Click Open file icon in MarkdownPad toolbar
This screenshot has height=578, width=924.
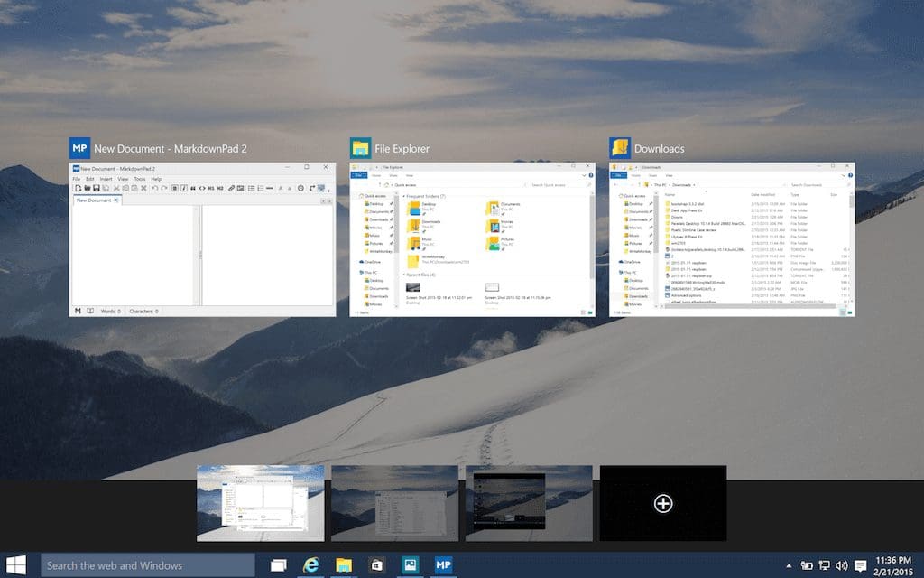click(x=88, y=188)
